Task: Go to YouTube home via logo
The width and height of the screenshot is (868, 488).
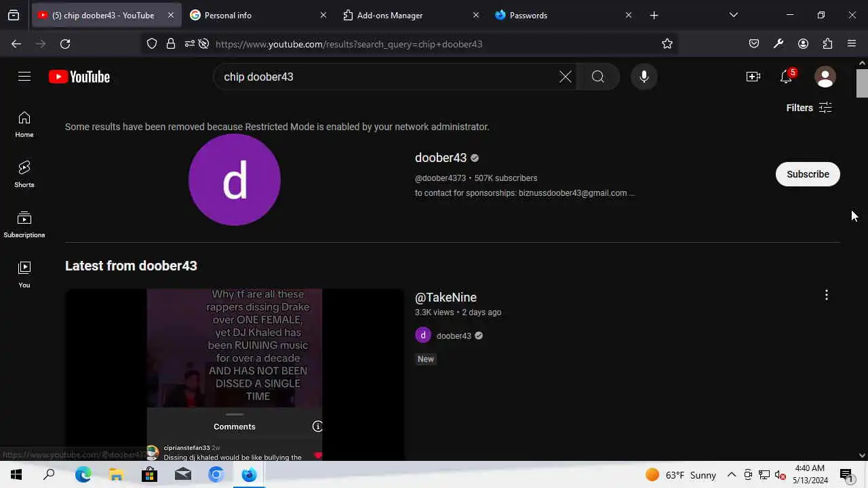Action: point(79,77)
